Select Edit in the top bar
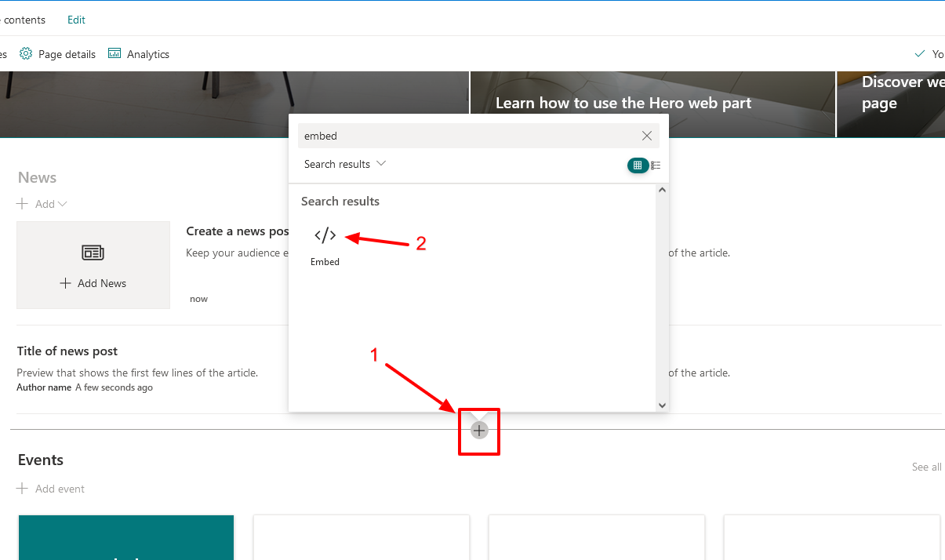 click(75, 20)
